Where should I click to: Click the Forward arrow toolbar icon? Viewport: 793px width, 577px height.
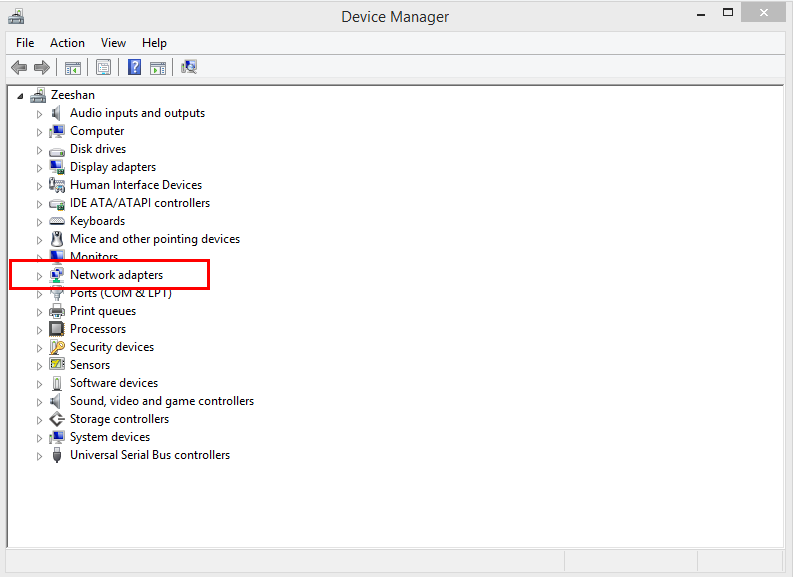42,67
